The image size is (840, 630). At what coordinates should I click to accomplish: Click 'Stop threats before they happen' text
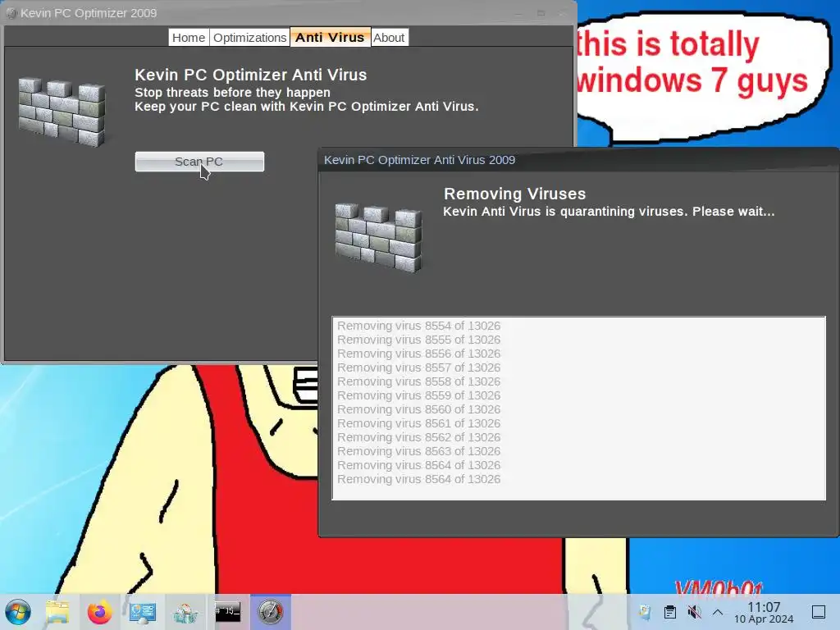pos(232,93)
